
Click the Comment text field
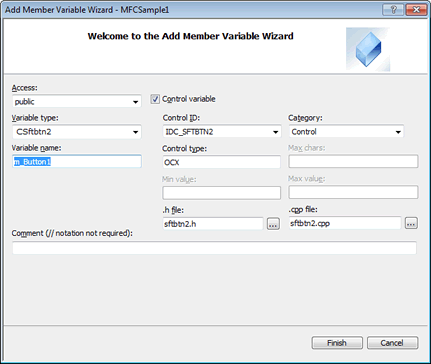[214, 248]
